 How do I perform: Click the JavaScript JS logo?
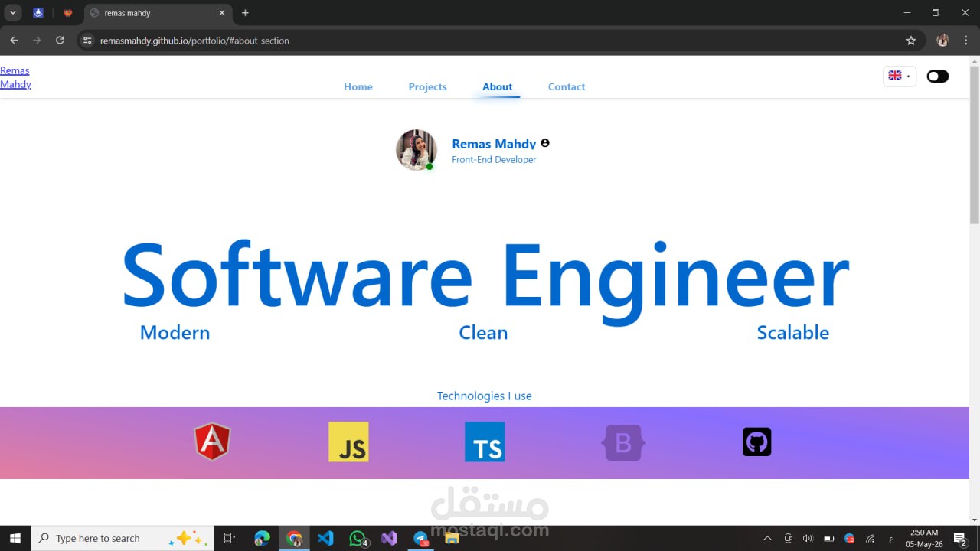(x=348, y=442)
